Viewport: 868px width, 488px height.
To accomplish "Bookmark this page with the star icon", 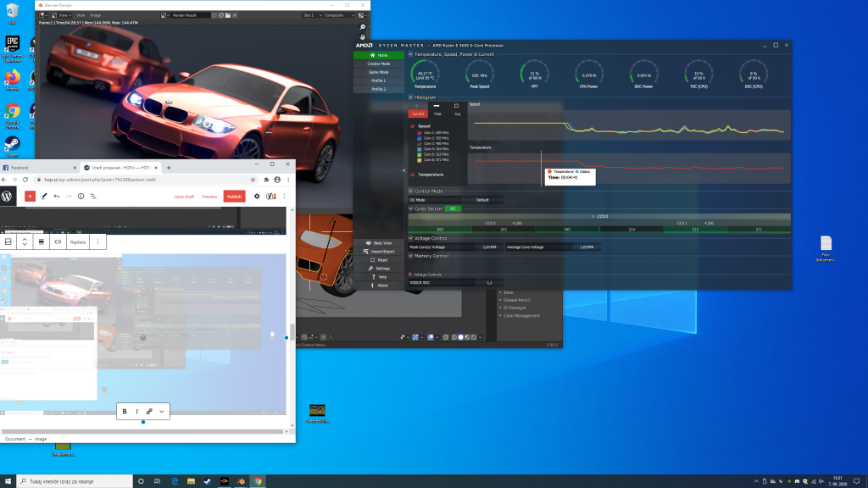I will click(253, 180).
